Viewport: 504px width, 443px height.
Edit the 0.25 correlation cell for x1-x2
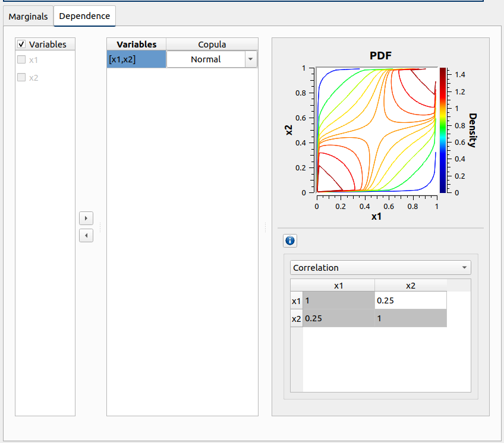tap(411, 300)
